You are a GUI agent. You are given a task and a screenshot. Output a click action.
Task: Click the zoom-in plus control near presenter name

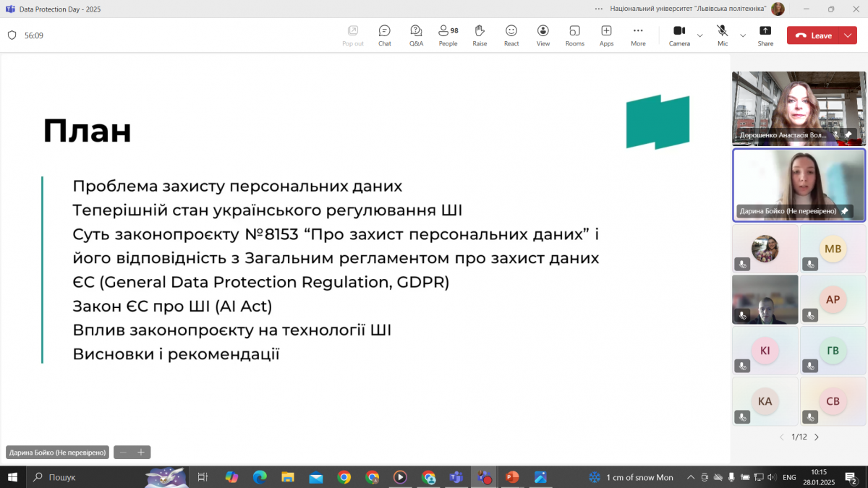point(140,452)
